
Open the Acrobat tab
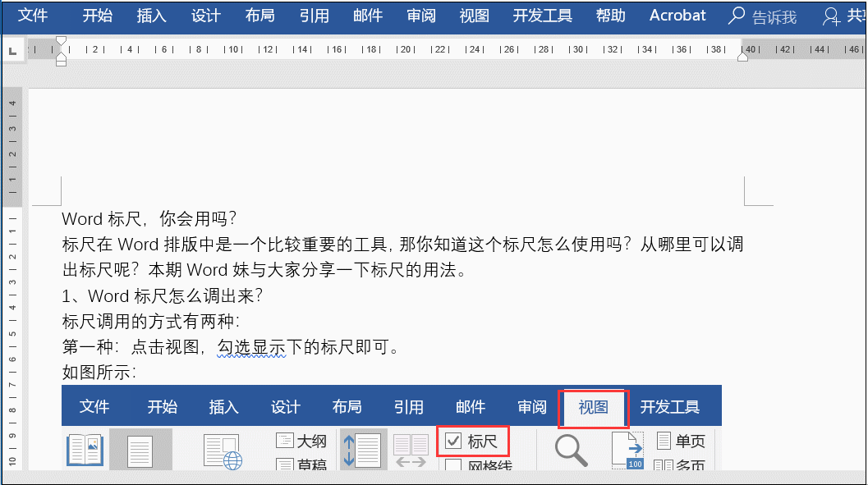pyautogui.click(x=677, y=15)
